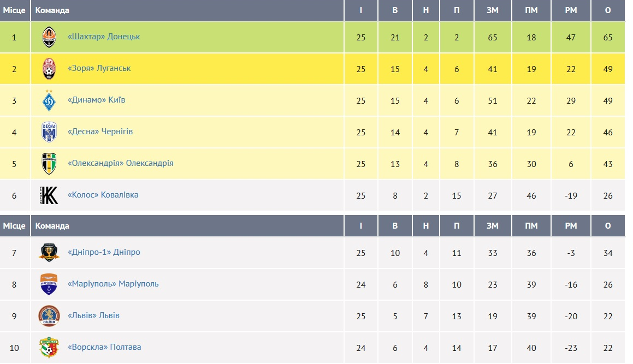The image size is (633, 364).
Task: Open the «Десна» Чернігів link
Action: coord(100,132)
